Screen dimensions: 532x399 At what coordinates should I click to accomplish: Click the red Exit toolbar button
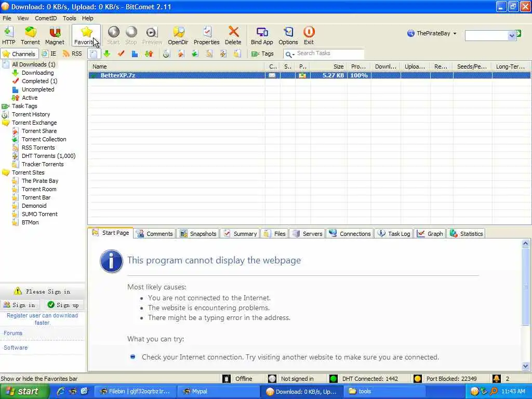pyautogui.click(x=309, y=35)
